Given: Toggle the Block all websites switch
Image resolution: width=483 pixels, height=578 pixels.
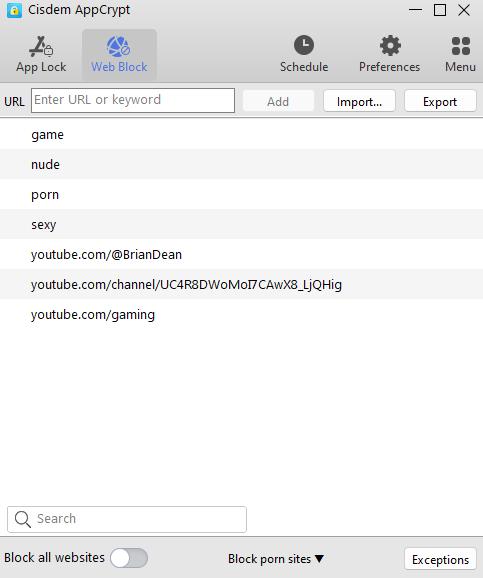Looking at the screenshot, I should click(129, 558).
